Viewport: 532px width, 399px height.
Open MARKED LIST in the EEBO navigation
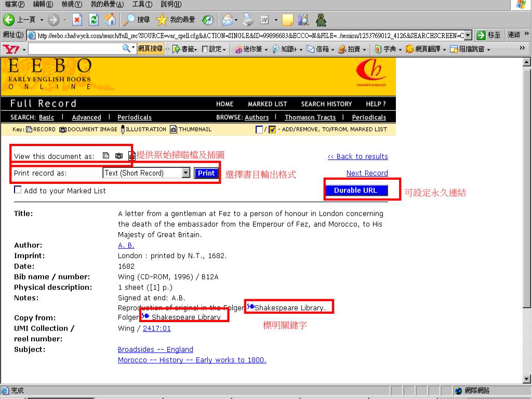[x=268, y=104]
